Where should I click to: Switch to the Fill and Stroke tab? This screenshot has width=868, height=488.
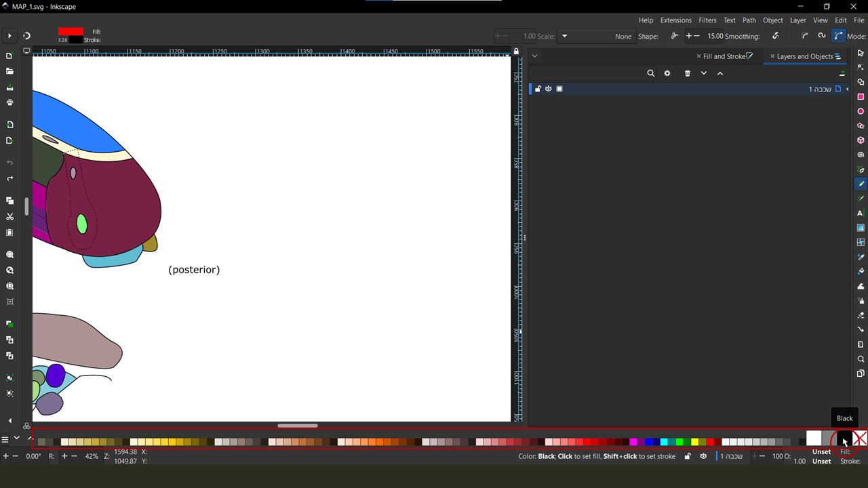point(724,56)
